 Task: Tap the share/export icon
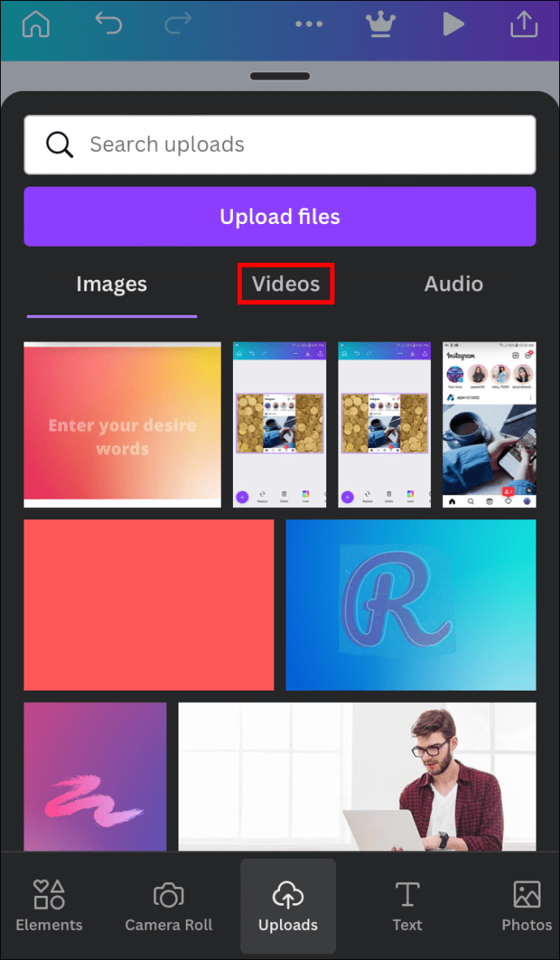[524, 24]
